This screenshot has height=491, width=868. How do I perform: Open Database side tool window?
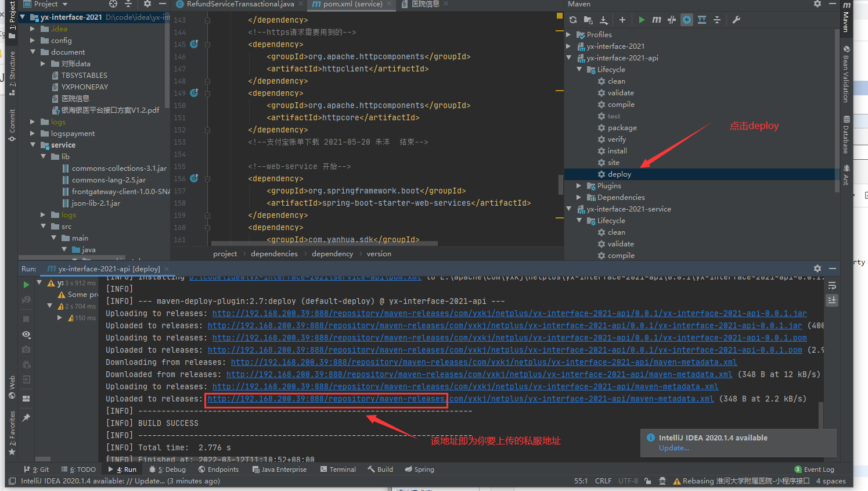[847, 135]
